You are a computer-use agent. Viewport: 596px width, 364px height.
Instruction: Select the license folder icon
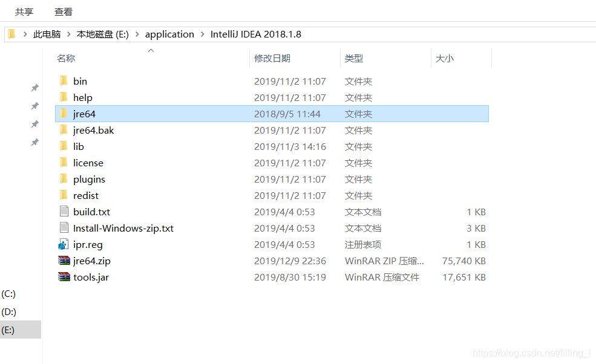(x=64, y=162)
